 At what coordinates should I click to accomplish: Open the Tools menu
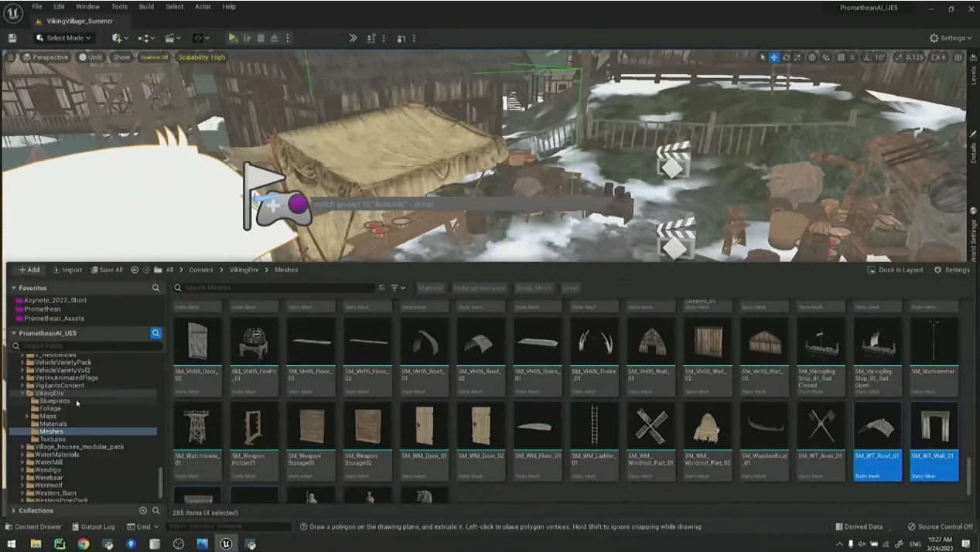[x=119, y=6]
